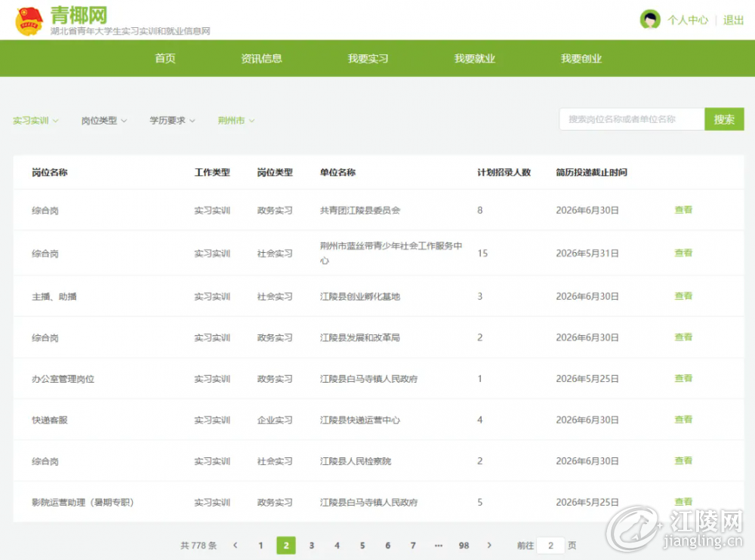
Task: Expand the 实习实训 filter dropdown
Action: [x=35, y=121]
